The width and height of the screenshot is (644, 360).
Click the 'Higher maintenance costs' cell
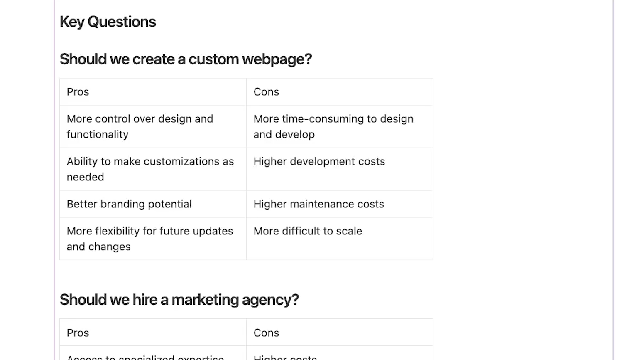click(x=340, y=204)
